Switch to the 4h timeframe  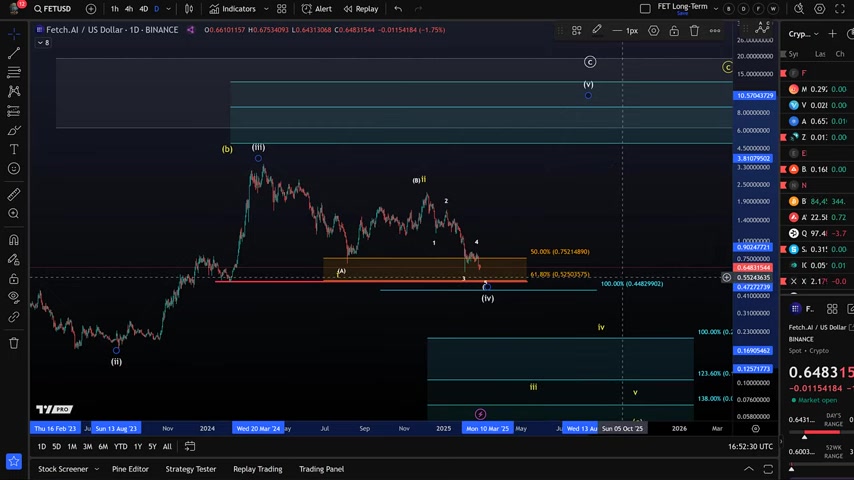click(129, 9)
